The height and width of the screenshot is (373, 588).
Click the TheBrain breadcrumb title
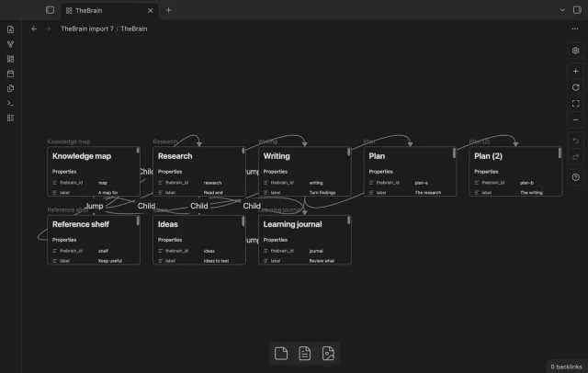coord(134,28)
